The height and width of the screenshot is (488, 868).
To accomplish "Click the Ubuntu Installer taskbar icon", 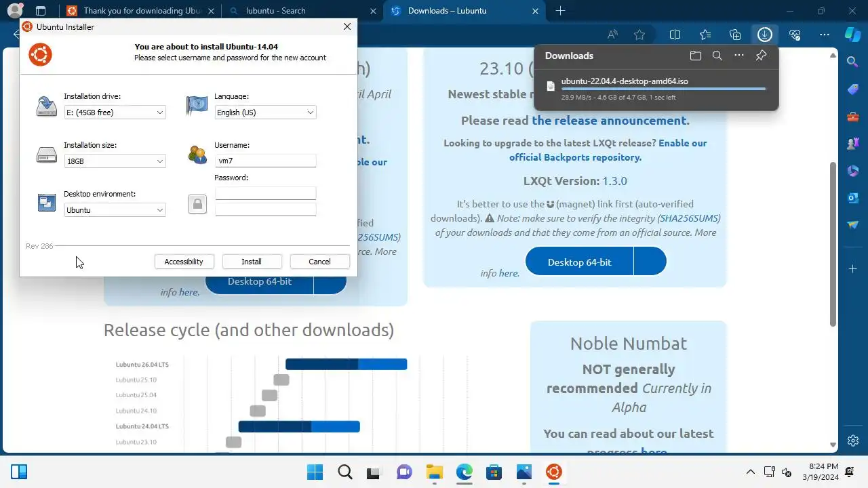I will point(553,472).
